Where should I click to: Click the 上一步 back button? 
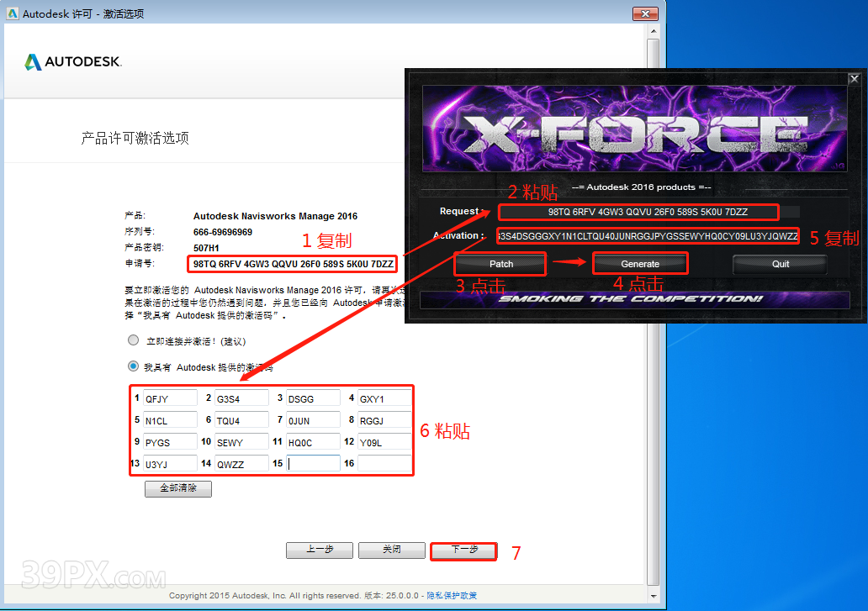(x=319, y=550)
